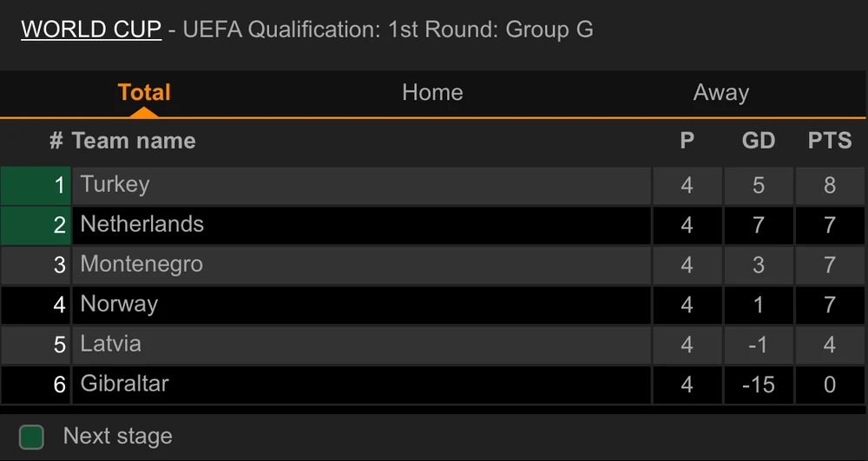Viewport: 868px width, 461px height.
Task: Click the # rank column header
Action: (56, 141)
